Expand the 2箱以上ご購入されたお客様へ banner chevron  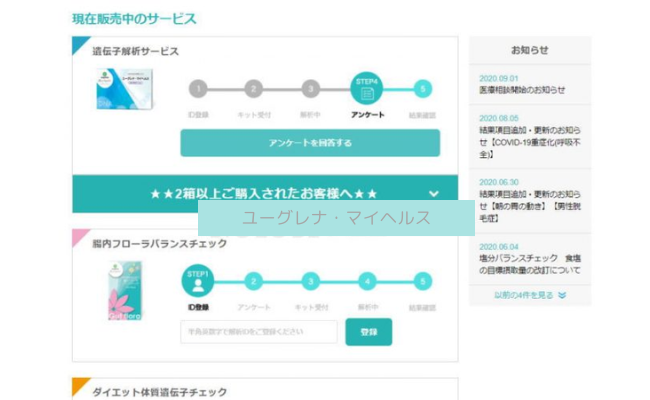(434, 194)
